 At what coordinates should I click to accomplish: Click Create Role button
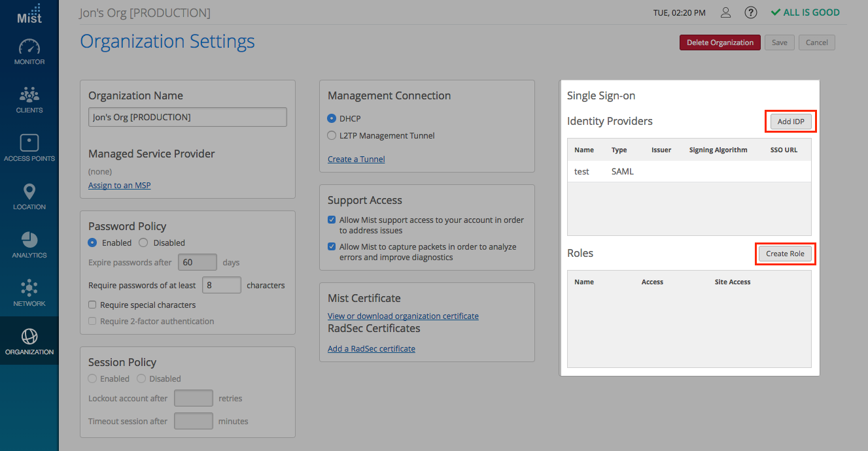[785, 254]
